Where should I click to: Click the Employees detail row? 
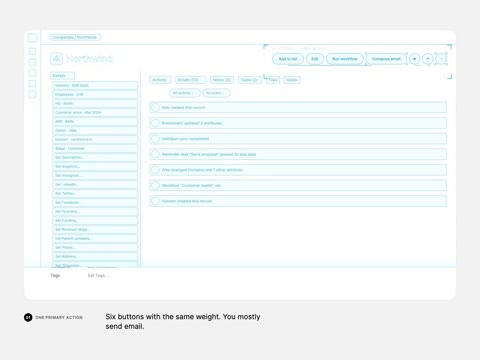click(x=95, y=95)
